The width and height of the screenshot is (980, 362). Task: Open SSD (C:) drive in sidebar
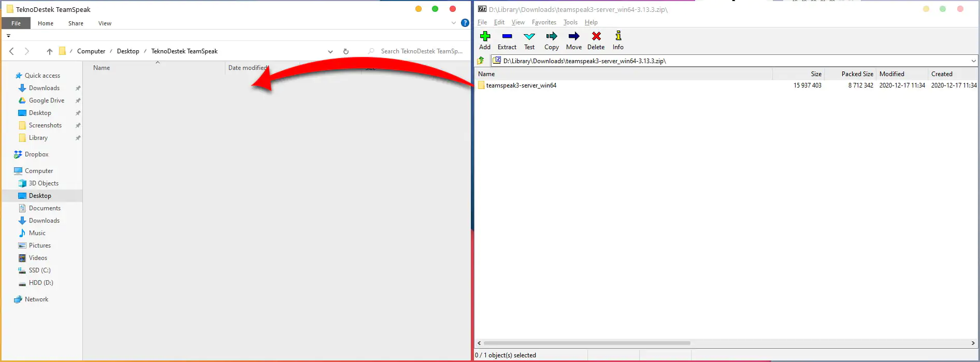(x=39, y=270)
